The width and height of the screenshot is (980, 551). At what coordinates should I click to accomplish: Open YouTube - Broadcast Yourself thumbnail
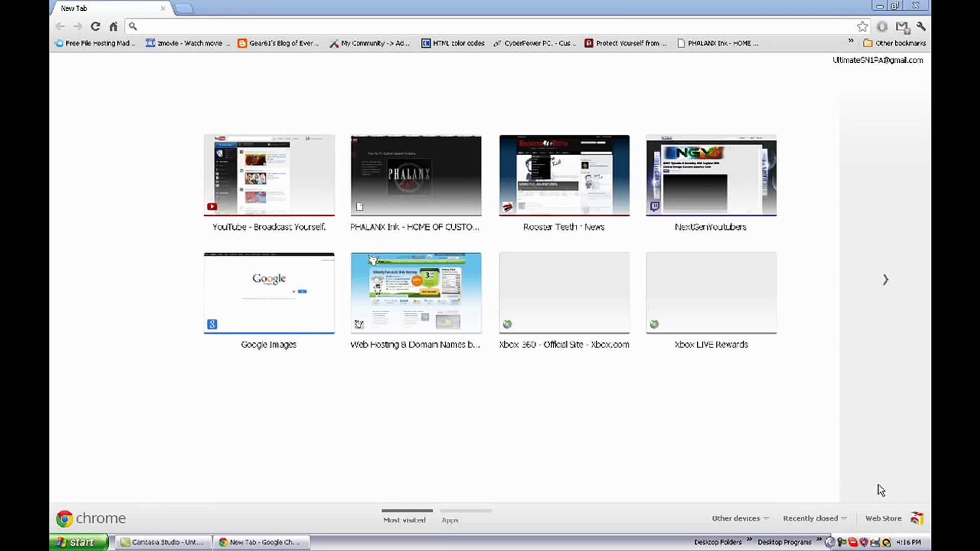pyautogui.click(x=269, y=176)
